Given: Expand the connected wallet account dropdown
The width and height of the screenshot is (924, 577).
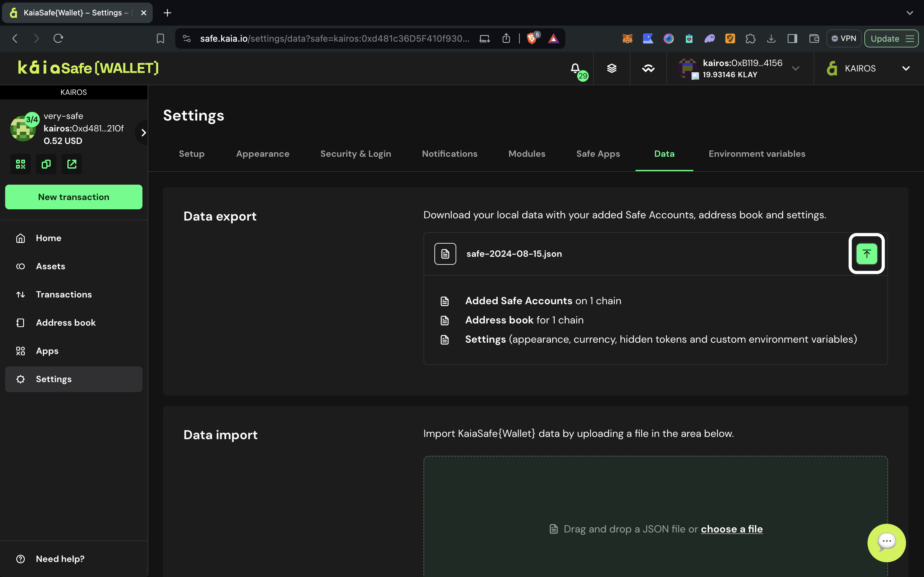Looking at the screenshot, I should pyautogui.click(x=796, y=68).
